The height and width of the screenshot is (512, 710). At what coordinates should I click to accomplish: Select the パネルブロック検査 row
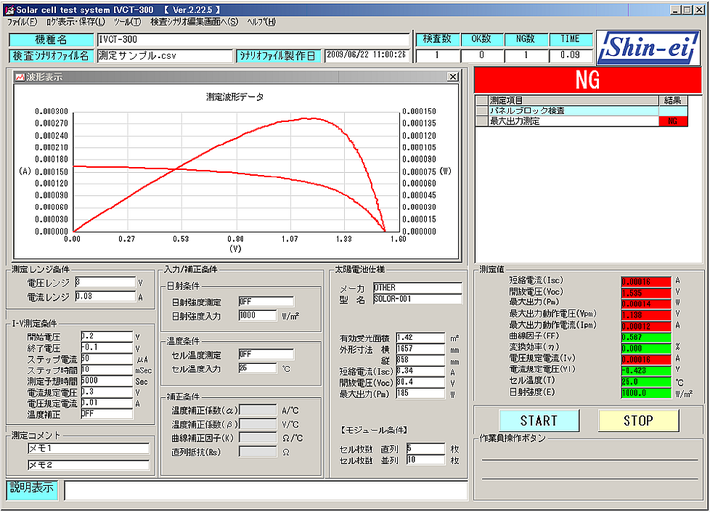click(x=582, y=111)
